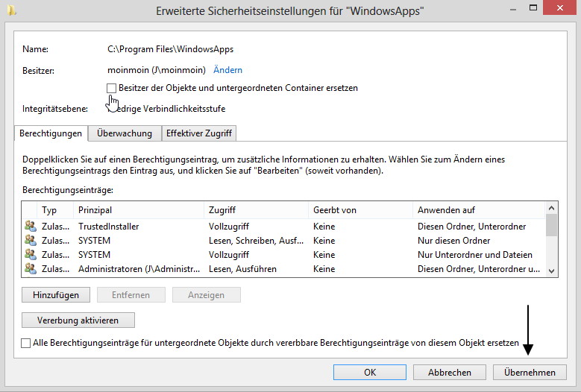Click user icon of SYSTEM Lesen, Schreiben row
Viewport: 581px width, 392px height.
coord(31,241)
